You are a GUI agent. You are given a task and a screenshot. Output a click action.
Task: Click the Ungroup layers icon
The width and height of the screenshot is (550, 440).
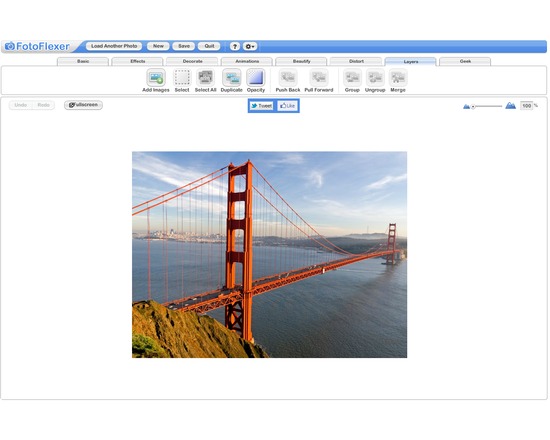click(375, 78)
